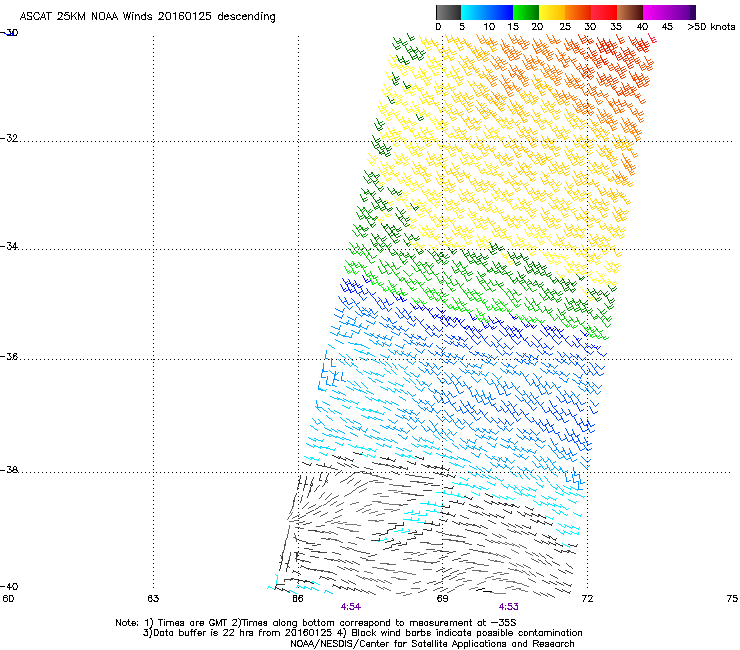
Task: Click the latitude axis label '-38'
Action: point(9,470)
